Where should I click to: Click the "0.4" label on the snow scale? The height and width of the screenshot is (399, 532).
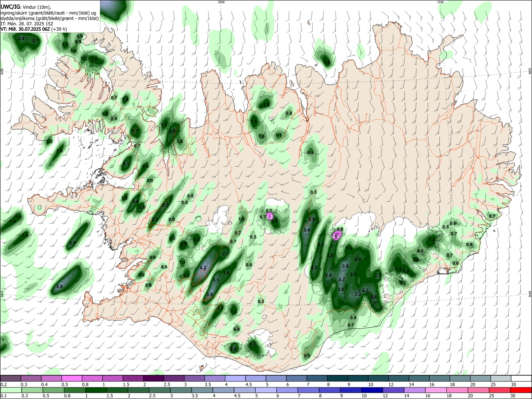(44, 384)
